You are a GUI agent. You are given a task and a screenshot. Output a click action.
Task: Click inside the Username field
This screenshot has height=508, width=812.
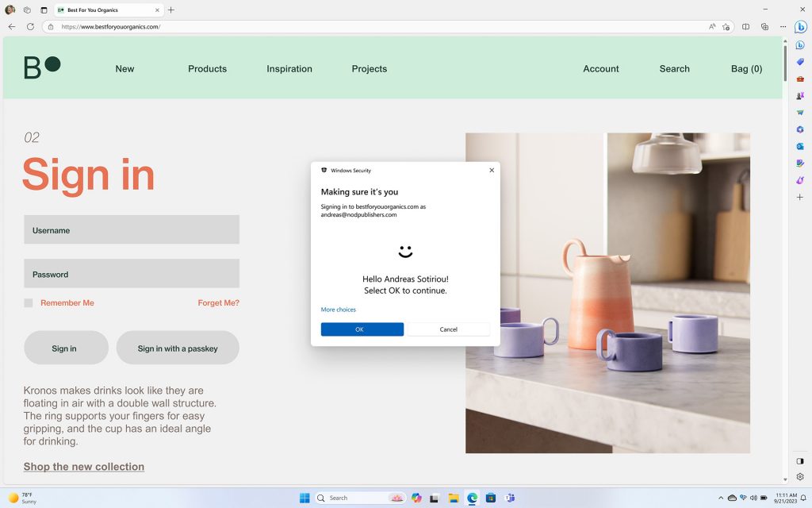(131, 229)
